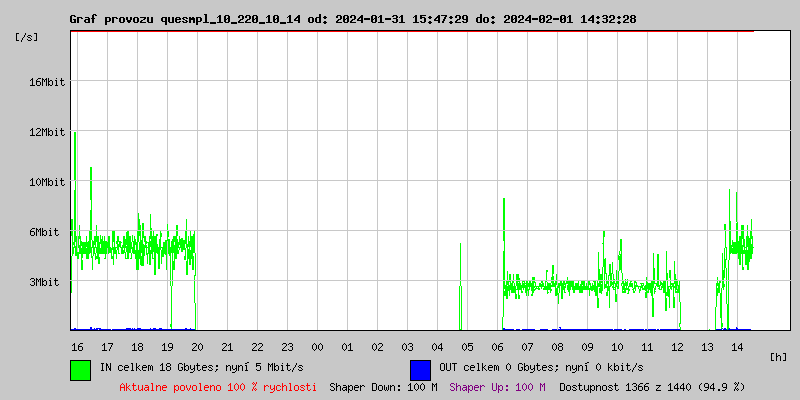Screen dimensions: 800x400
Task: Click the blue OUT legend swatch
Action: click(420, 369)
